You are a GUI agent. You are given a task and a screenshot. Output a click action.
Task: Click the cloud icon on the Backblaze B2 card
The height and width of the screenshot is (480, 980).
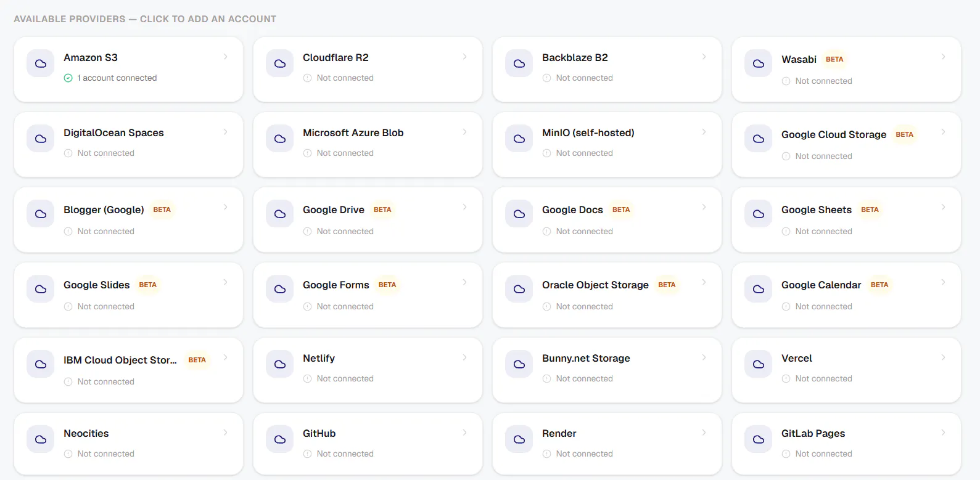click(519, 63)
